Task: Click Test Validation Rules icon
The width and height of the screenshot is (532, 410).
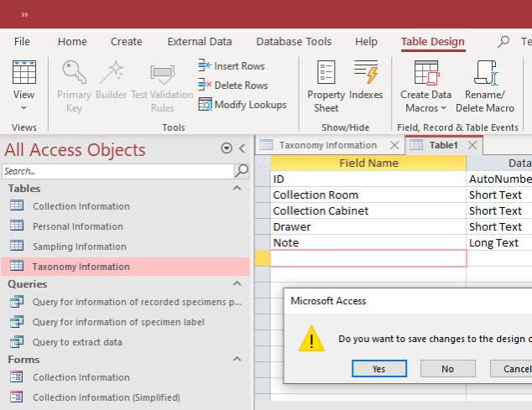Action: [x=163, y=74]
